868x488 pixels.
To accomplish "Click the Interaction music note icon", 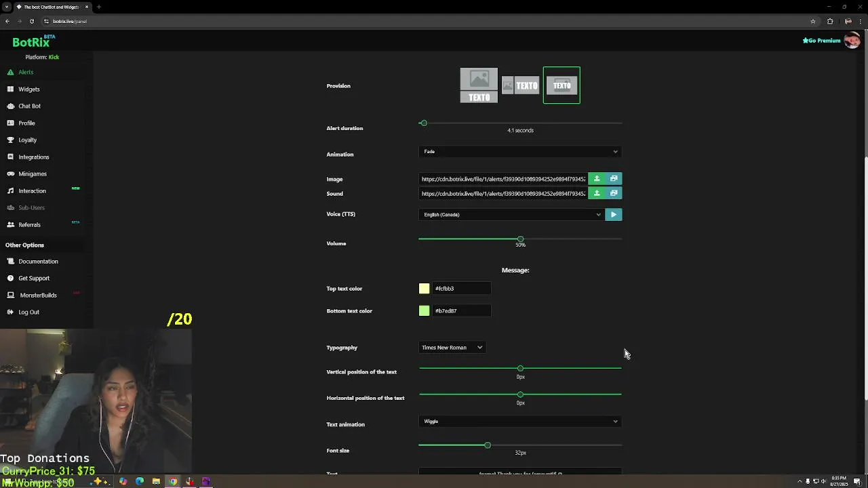I will [11, 190].
